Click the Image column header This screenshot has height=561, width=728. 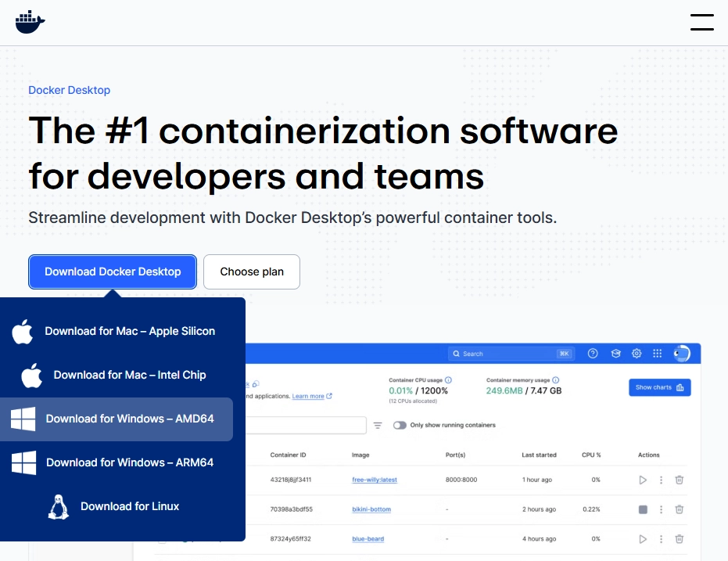click(x=360, y=455)
